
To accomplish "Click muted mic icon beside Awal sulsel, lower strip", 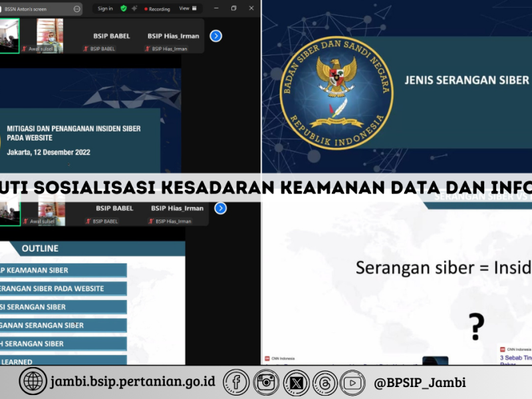I will pos(26,221).
